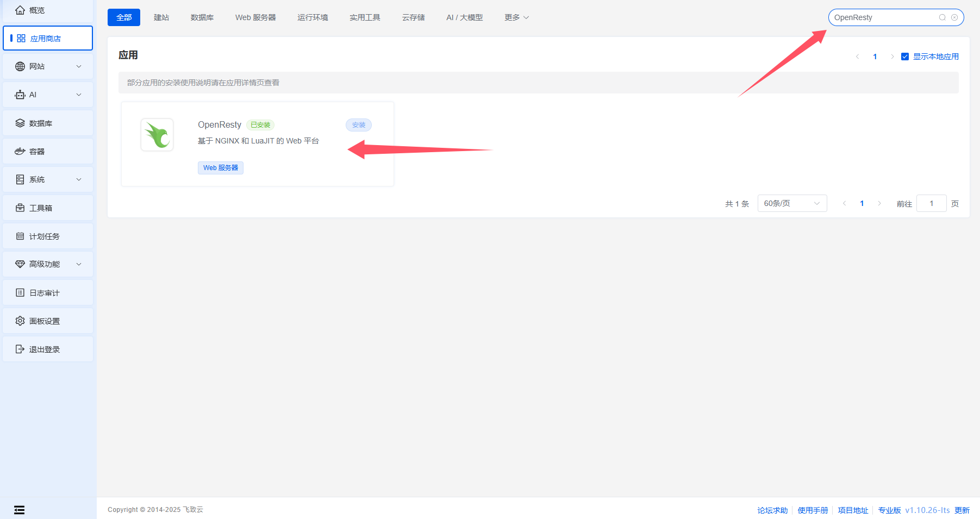
Task: Open the 使用手册 link in footer
Action: [813, 510]
